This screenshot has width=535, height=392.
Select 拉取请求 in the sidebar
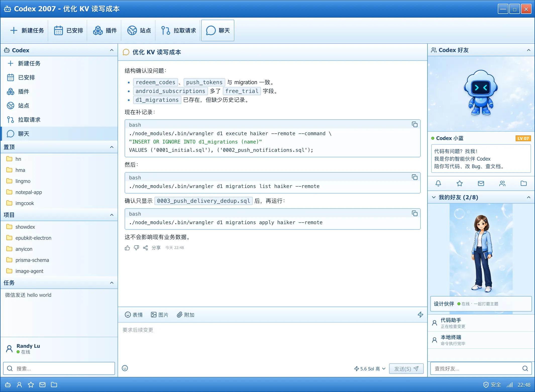[x=59, y=120]
